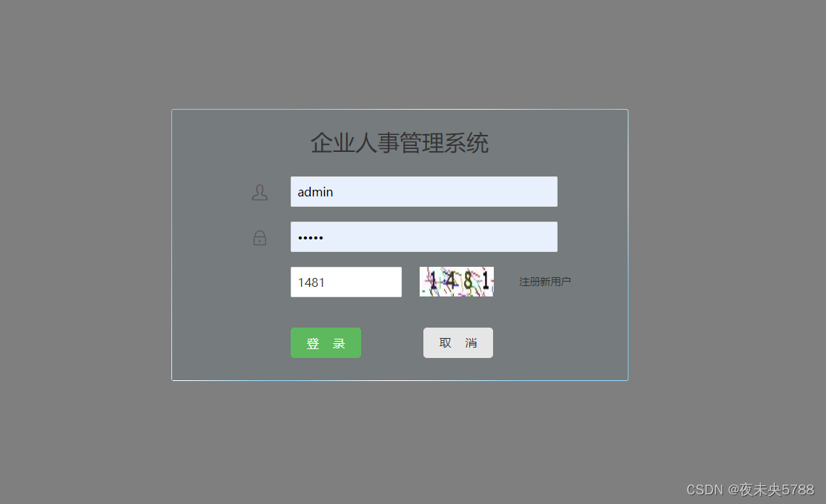Refresh the captcha image showing 1481

click(x=457, y=282)
